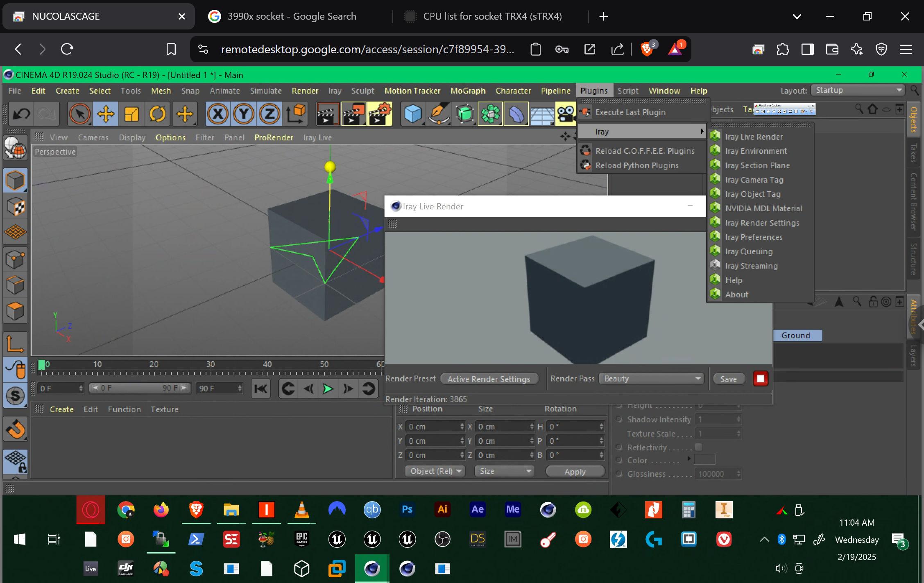This screenshot has height=583, width=924.
Task: Expand browser tab list chevron
Action: point(797,16)
